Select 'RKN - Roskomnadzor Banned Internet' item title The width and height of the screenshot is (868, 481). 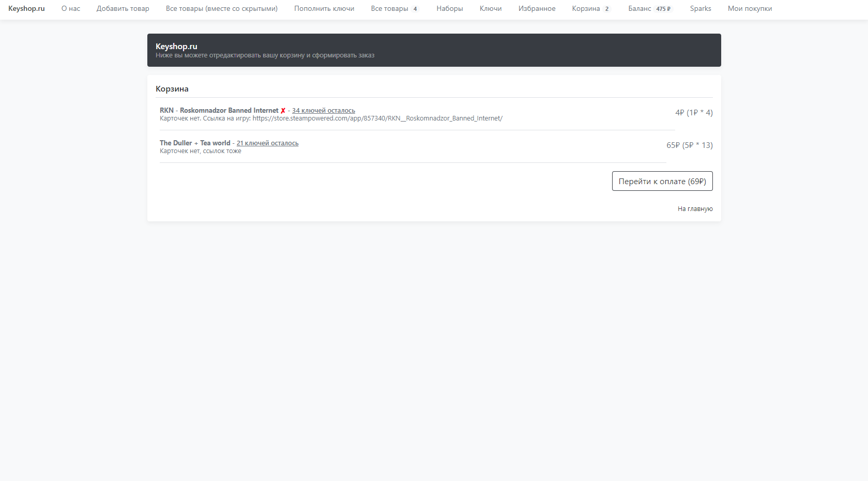point(219,111)
